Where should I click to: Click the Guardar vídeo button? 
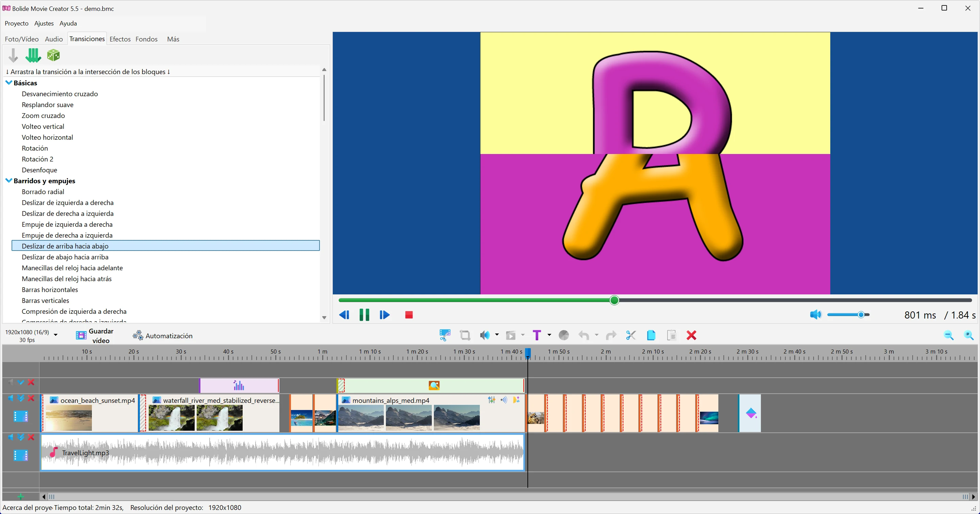(94, 335)
